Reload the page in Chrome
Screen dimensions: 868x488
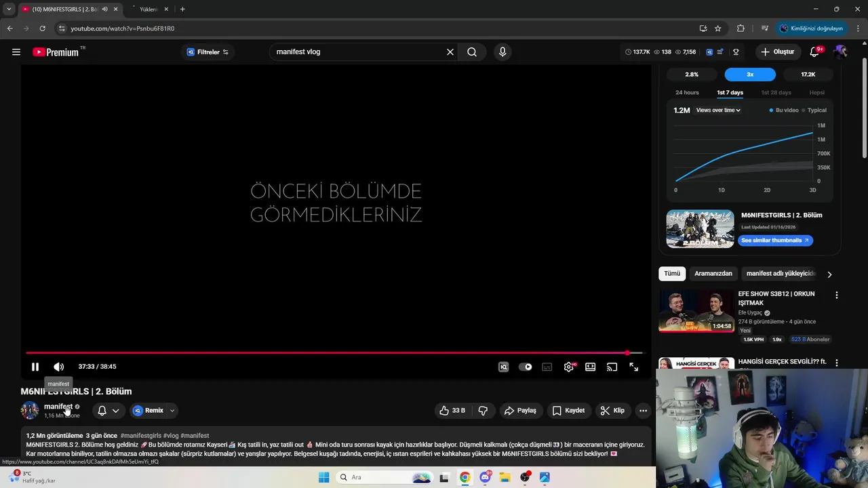click(x=42, y=28)
